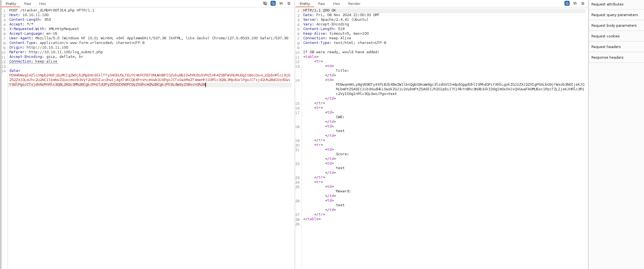
Task: Click 'If DB were ready, would have added:' text
Action: pyautogui.click(x=341, y=52)
